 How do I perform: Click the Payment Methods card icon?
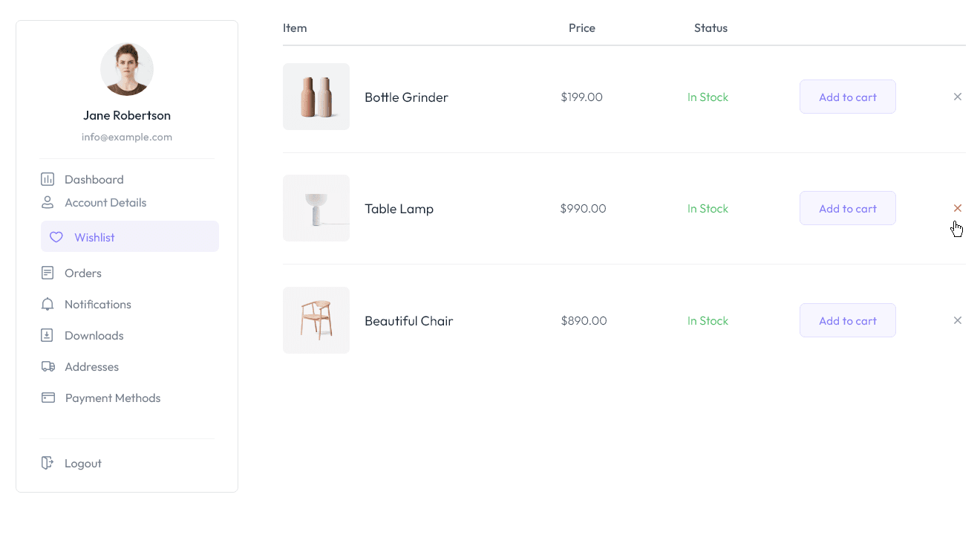tap(48, 398)
